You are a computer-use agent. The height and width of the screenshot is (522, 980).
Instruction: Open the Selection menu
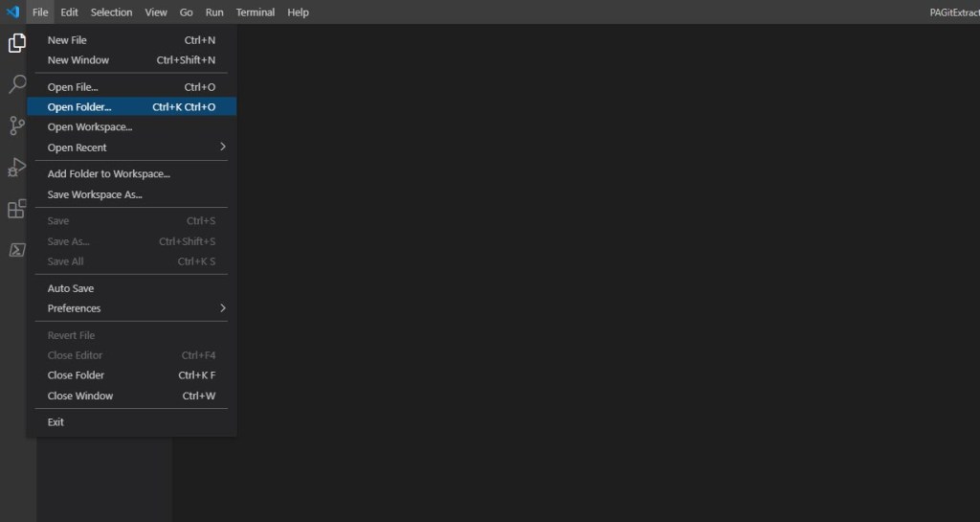(111, 12)
